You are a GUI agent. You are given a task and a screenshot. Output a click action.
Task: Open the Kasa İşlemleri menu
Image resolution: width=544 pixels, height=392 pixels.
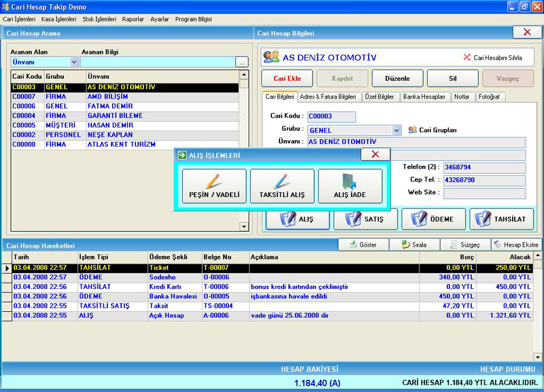point(58,19)
